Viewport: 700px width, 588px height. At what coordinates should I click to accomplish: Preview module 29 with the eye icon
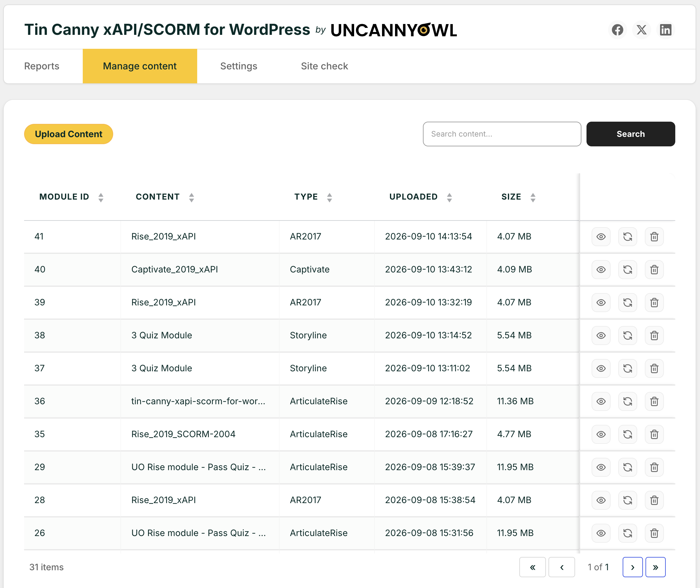(x=601, y=467)
